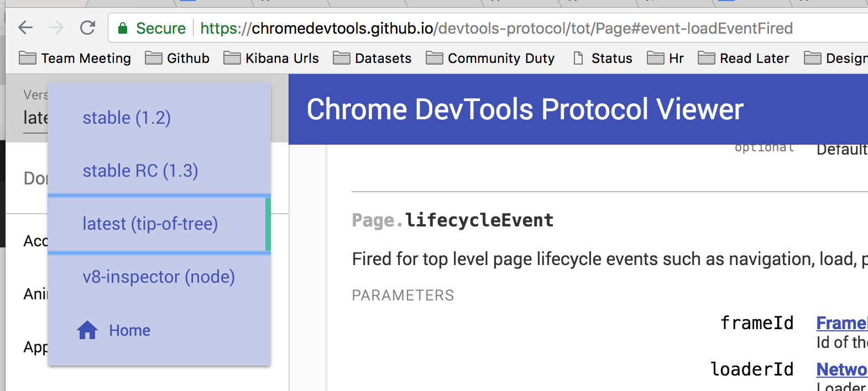Click the house icon beside Home
This screenshot has height=391, width=868.
tap(87, 330)
